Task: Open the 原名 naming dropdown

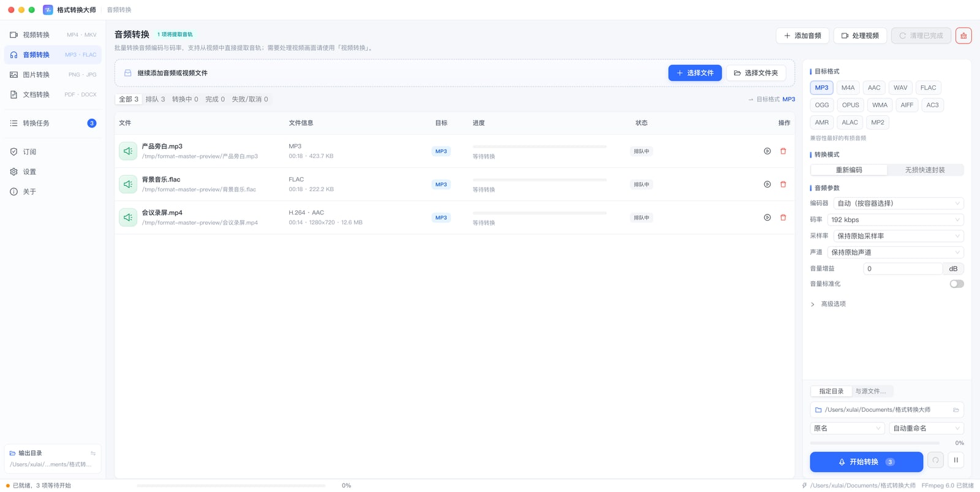Action: pos(848,428)
